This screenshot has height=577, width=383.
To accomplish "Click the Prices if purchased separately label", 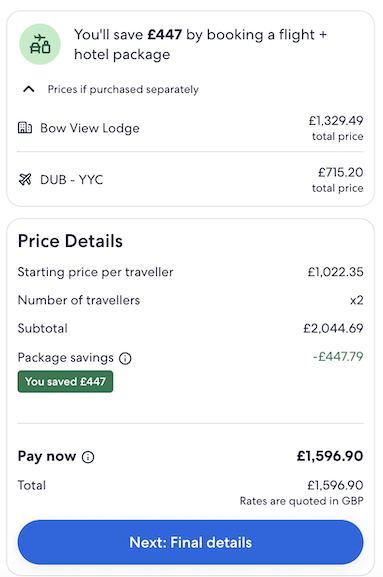I will pos(123,89).
